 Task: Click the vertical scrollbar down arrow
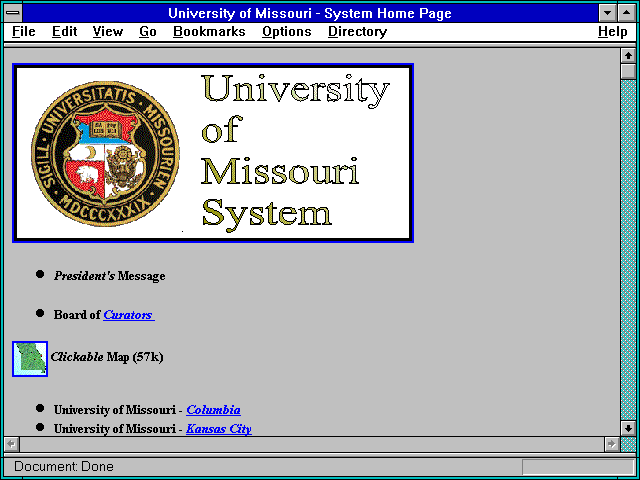coord(628,428)
